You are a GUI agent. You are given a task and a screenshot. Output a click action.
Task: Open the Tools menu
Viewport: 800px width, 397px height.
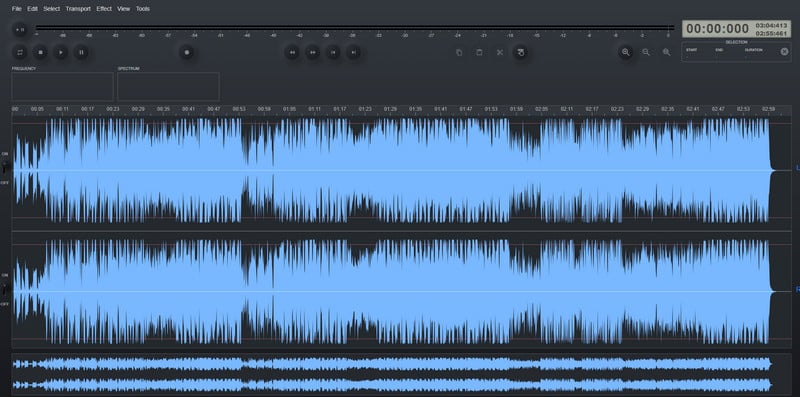pyautogui.click(x=143, y=9)
